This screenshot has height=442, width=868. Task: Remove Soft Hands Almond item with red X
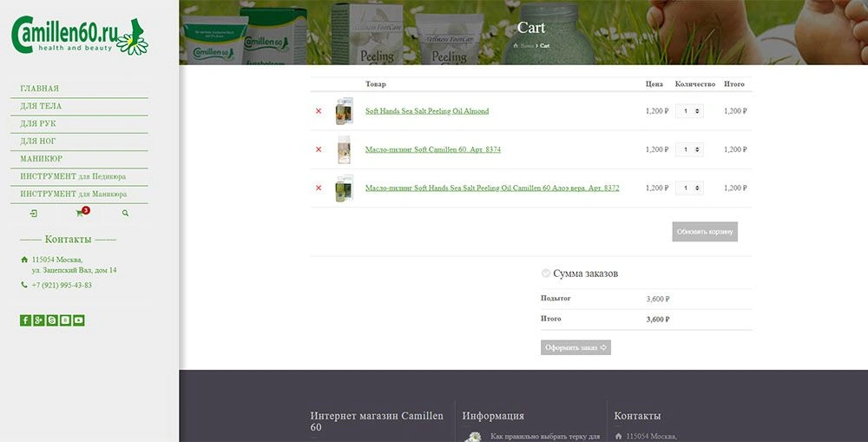click(x=319, y=111)
